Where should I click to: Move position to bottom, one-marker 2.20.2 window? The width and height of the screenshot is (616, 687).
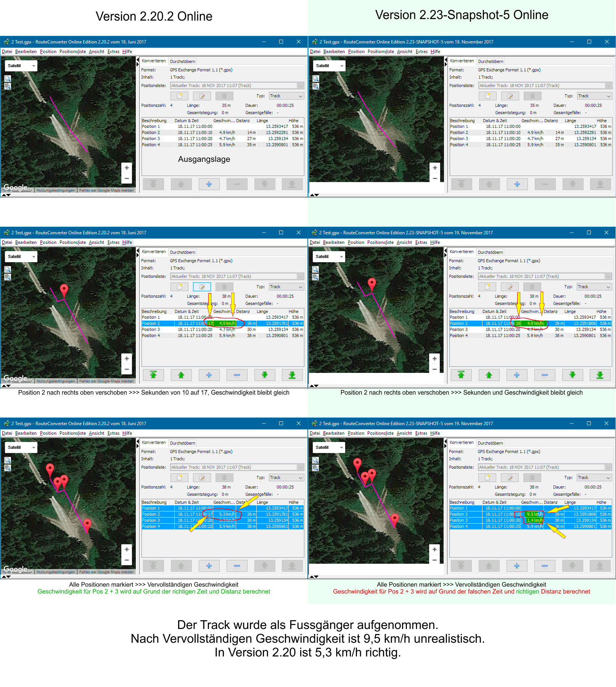(292, 375)
